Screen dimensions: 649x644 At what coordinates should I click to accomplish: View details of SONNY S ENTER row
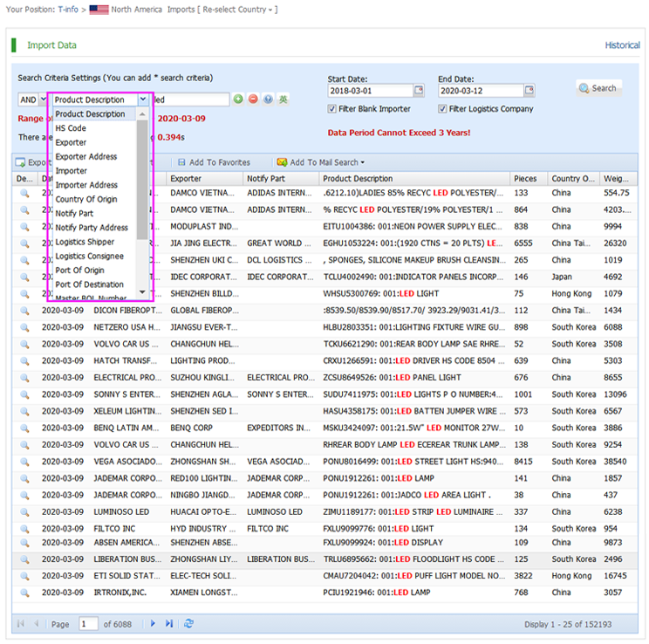(24, 394)
